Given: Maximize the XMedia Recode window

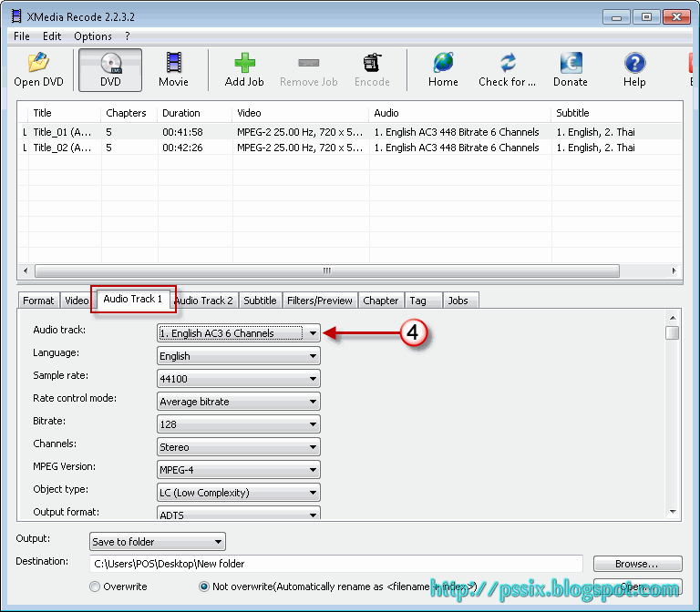Looking at the screenshot, I should coord(646,17).
